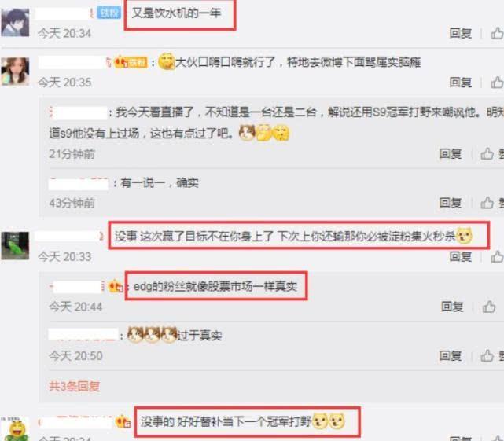This screenshot has height=441, width=504.
Task: Like the 20:33 comment beside the frog avatar
Action: pos(497,256)
